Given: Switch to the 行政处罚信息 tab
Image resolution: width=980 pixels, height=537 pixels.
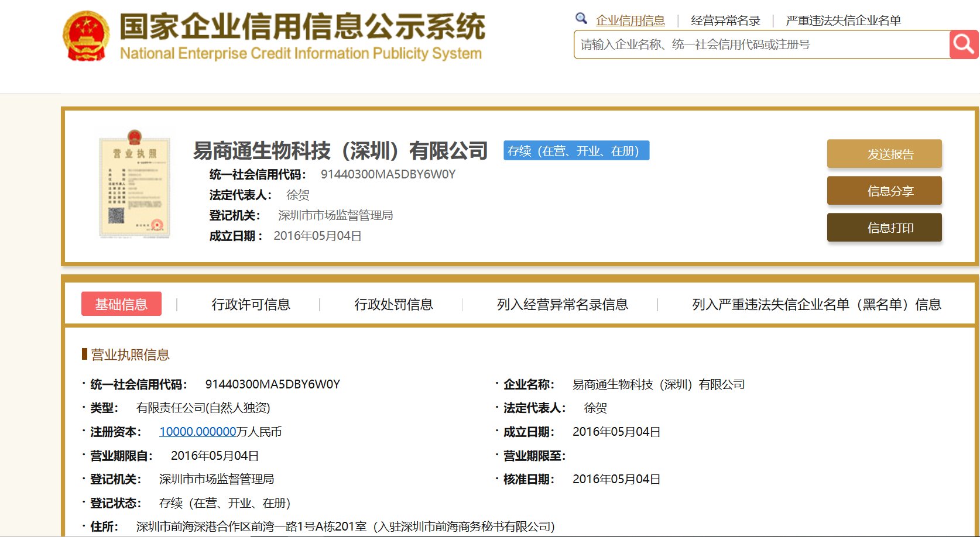Looking at the screenshot, I should 395,304.
